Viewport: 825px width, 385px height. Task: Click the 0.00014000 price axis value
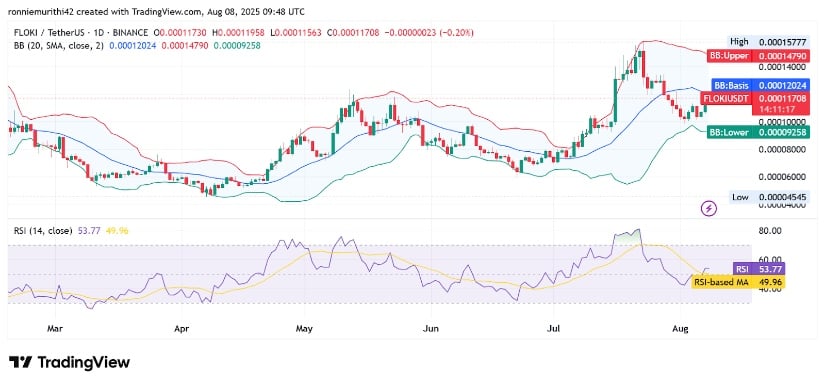781,67
